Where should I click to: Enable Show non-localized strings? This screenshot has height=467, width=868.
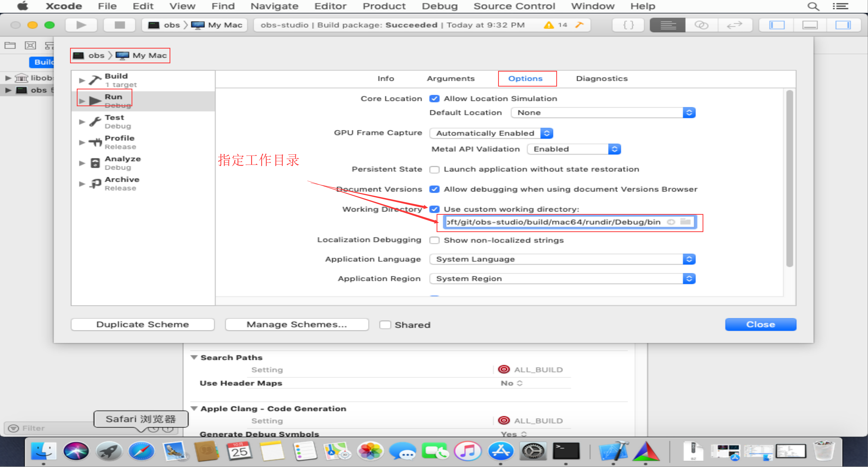434,240
